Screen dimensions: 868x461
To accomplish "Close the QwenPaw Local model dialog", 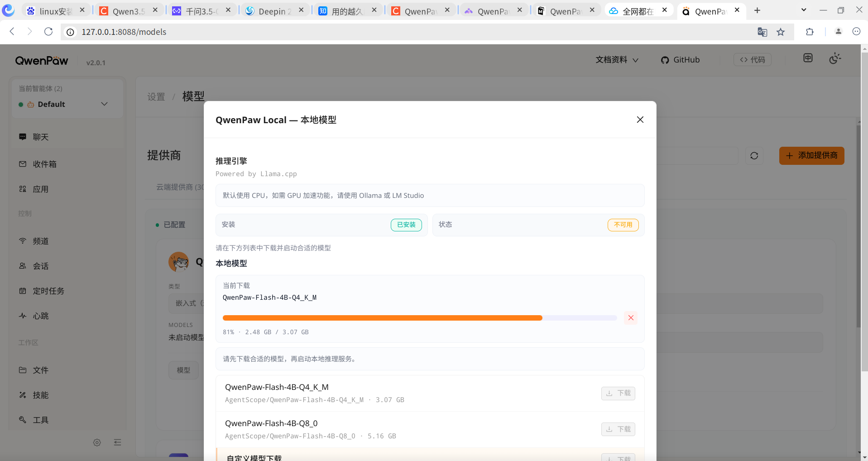I will pos(640,120).
